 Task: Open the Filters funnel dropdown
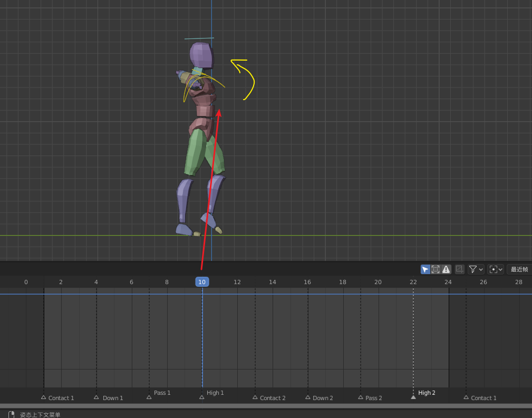click(476, 269)
